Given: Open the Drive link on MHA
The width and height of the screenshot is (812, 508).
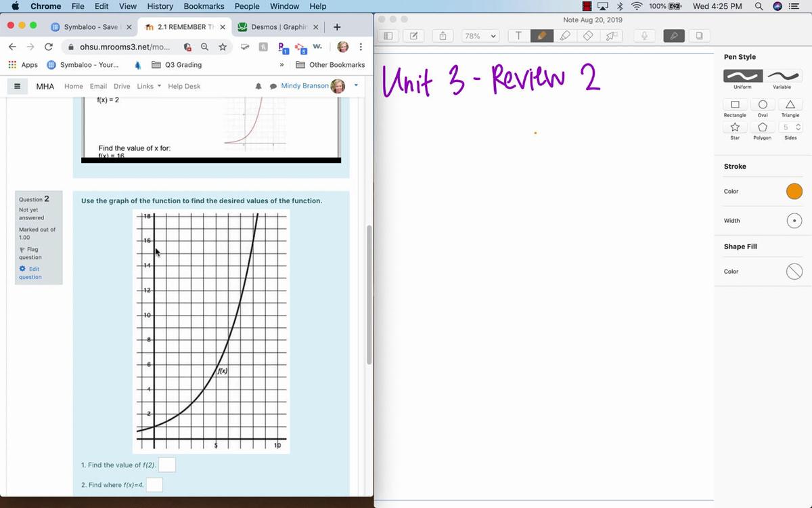Looking at the screenshot, I should [x=122, y=86].
